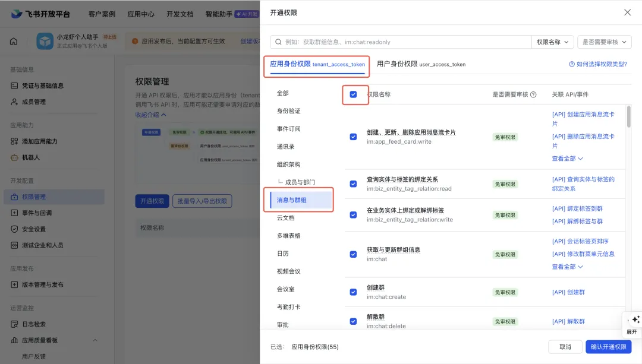Click the 日志检索 search icon
This screenshot has height=364, width=642.
point(14,324)
